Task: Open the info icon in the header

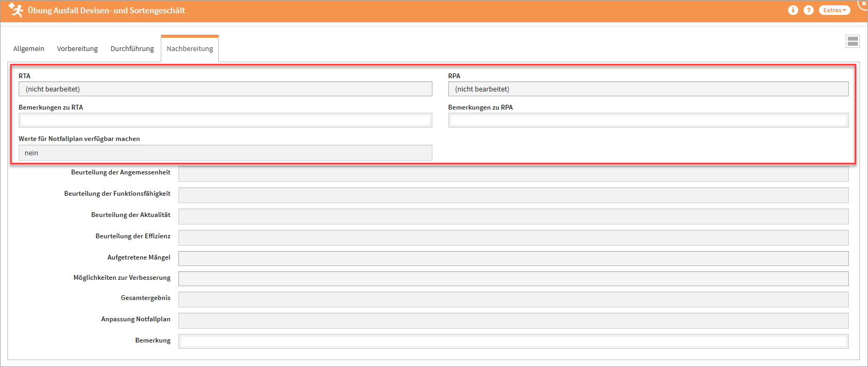Action: pyautogui.click(x=793, y=10)
